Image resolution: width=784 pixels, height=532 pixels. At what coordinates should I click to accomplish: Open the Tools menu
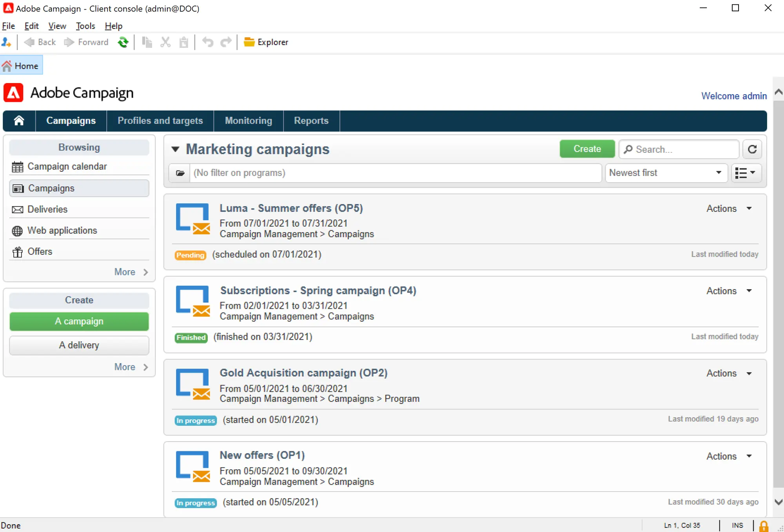click(85, 26)
